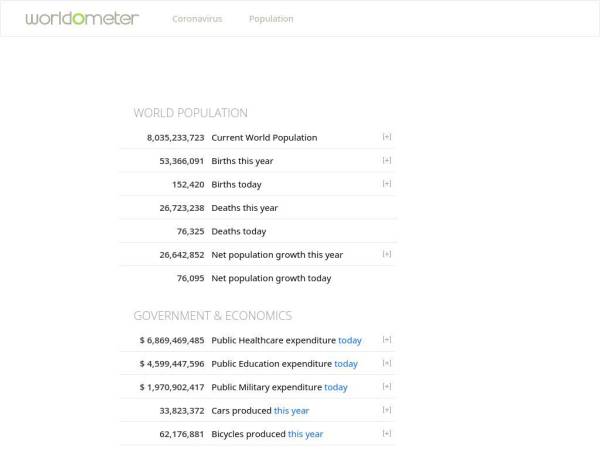Select the 62,176,881 bicycles counter
The height and width of the screenshot is (450, 600).
[182, 434]
